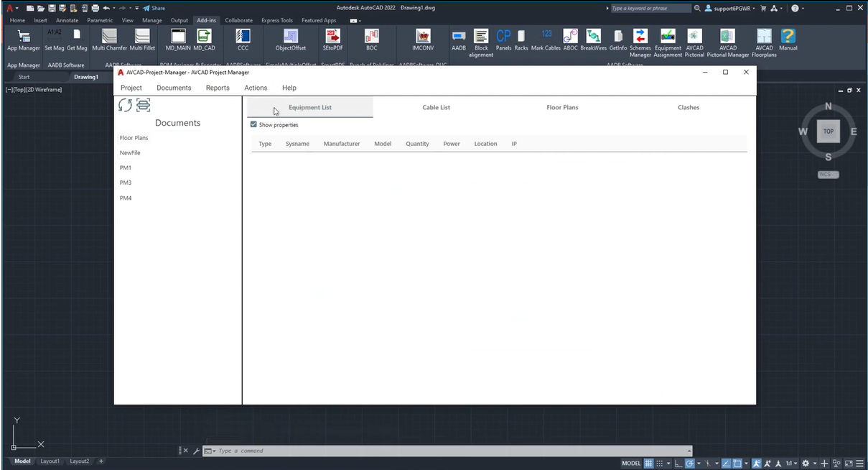The width and height of the screenshot is (868, 470).
Task: Click the GetInfo tool
Action: (x=618, y=40)
